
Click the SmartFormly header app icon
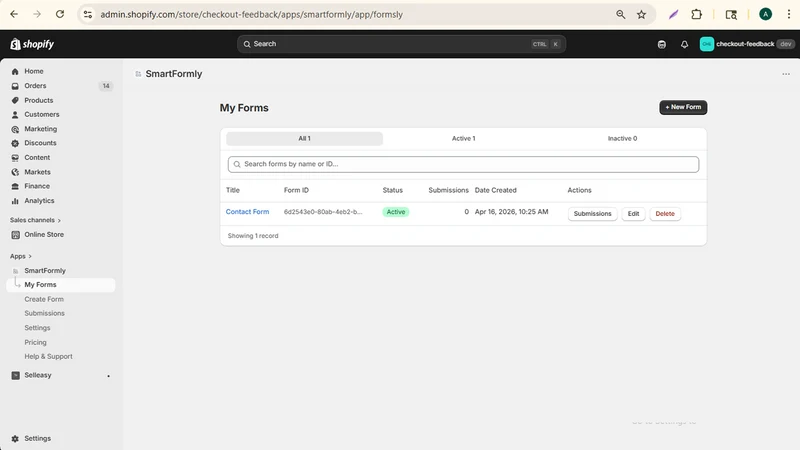click(x=138, y=74)
